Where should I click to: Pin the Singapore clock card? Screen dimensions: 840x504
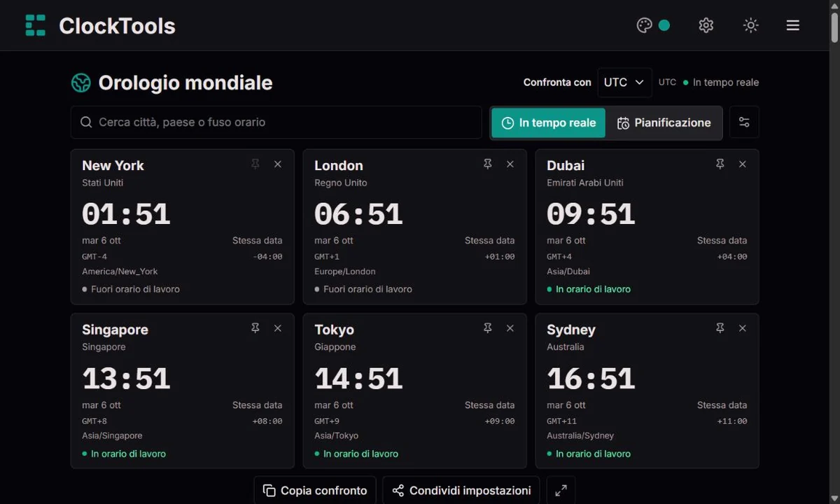[x=255, y=328]
